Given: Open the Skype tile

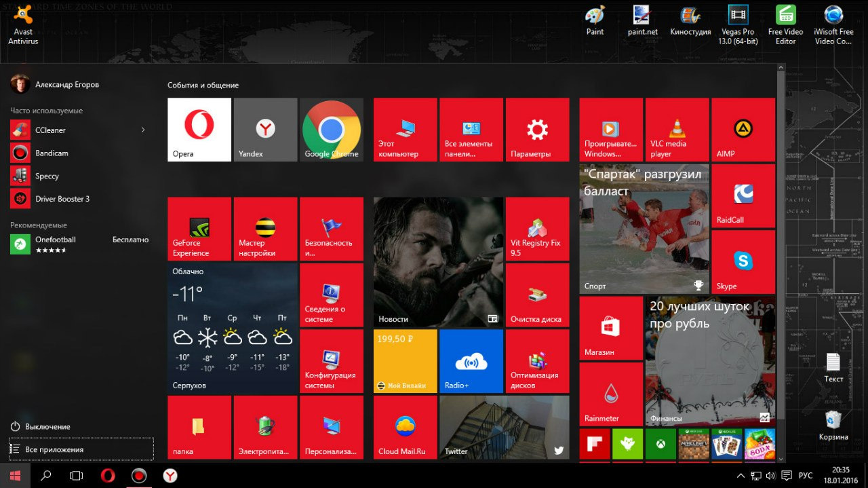Looking at the screenshot, I should (x=743, y=261).
